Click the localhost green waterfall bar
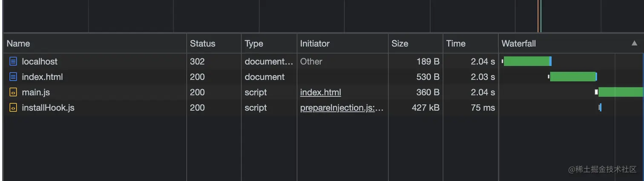 tap(526, 61)
